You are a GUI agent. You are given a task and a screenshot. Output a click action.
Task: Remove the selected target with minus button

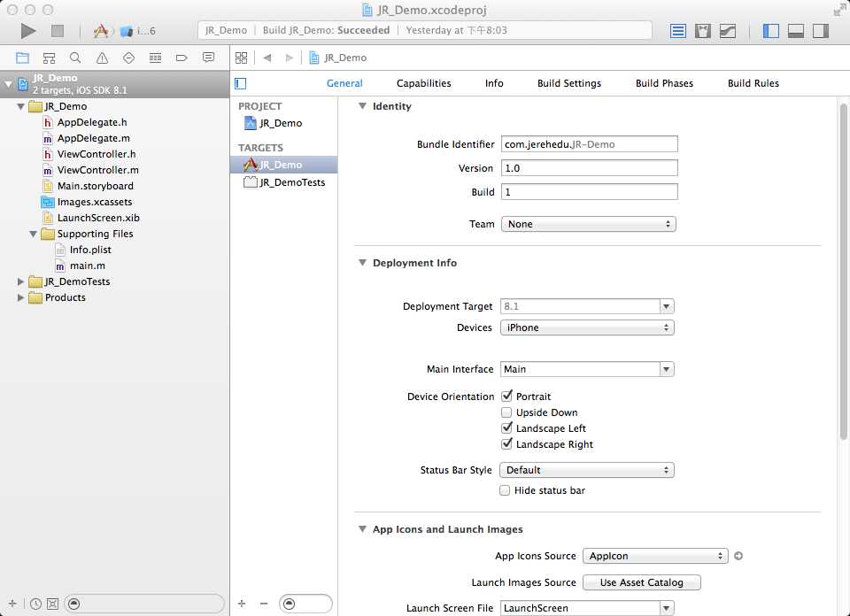tap(264, 604)
